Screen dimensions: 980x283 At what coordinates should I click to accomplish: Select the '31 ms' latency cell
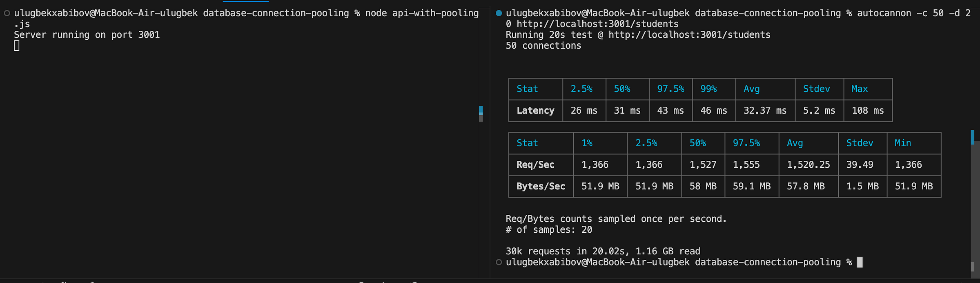[627, 111]
